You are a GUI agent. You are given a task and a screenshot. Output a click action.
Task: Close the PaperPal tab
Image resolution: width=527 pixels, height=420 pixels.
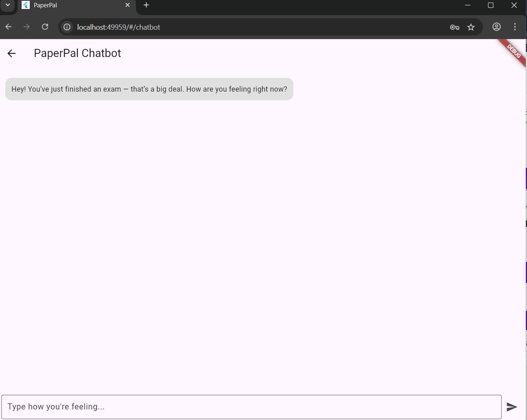click(128, 5)
